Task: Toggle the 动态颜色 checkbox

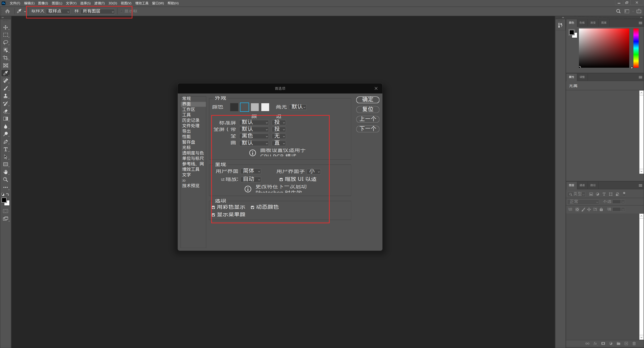Action: click(x=253, y=207)
